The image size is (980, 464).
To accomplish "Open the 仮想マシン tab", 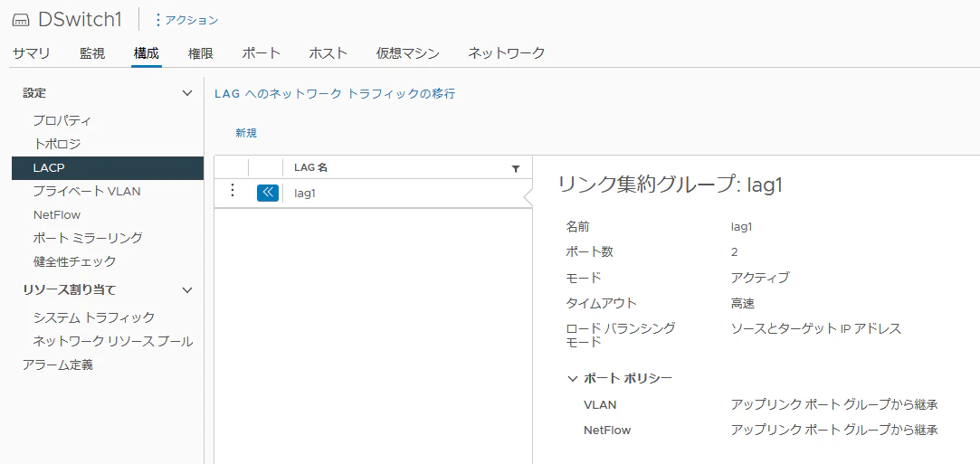I will coord(407,53).
